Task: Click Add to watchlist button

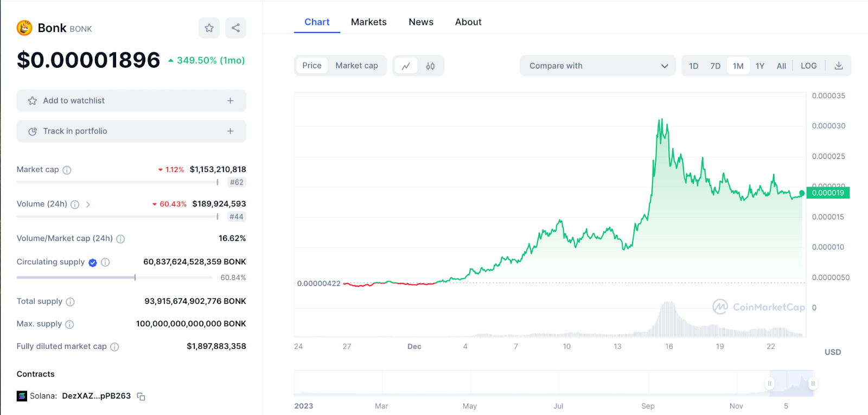Action: coord(131,101)
